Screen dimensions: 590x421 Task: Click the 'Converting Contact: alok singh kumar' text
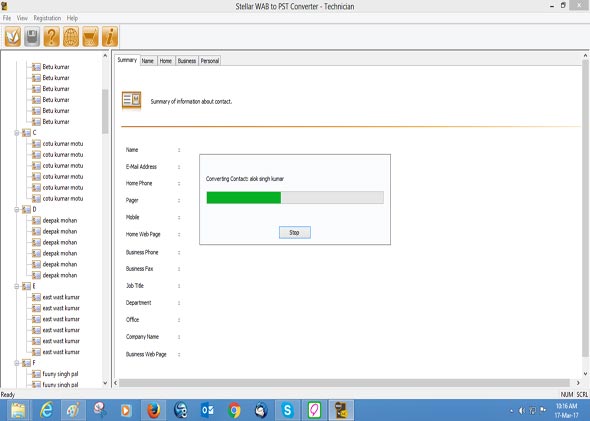[245, 179]
